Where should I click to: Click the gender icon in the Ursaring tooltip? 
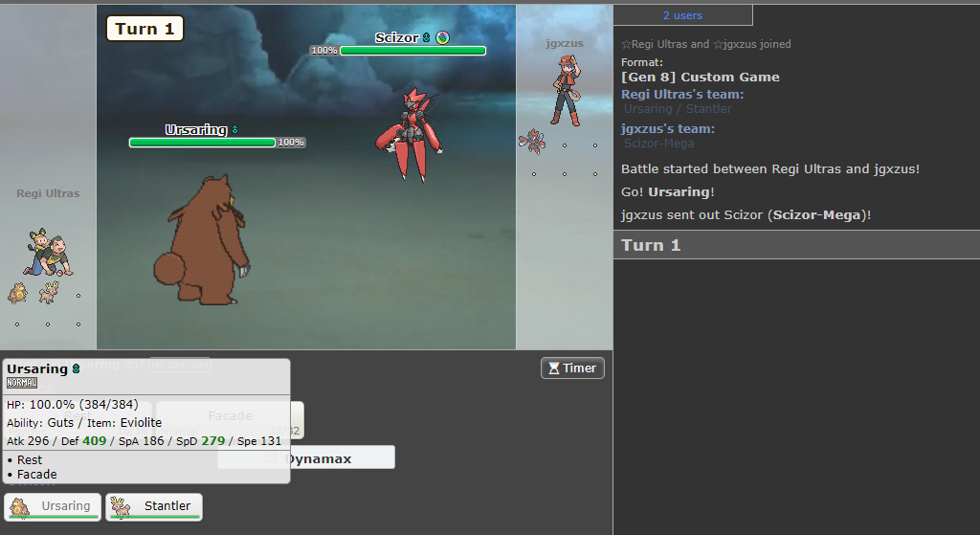(76, 368)
